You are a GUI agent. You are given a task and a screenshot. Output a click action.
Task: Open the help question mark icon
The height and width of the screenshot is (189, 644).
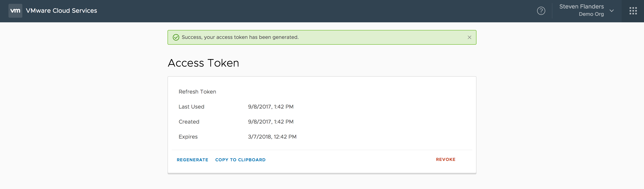pos(541,11)
